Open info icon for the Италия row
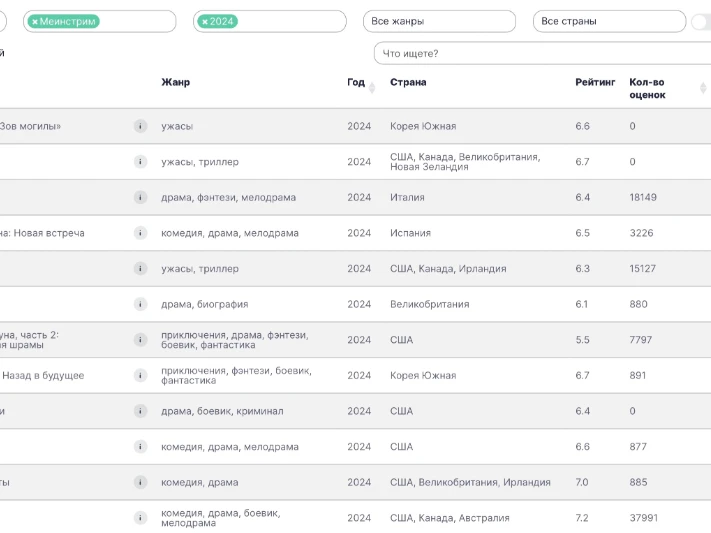Image resolution: width=711 pixels, height=533 pixels. (x=140, y=197)
